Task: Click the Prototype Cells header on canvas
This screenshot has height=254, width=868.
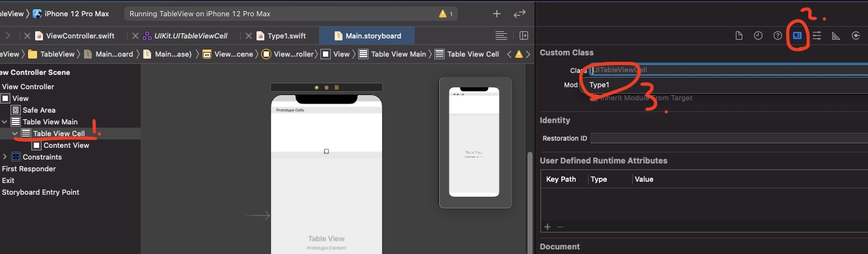Action: tap(326, 110)
